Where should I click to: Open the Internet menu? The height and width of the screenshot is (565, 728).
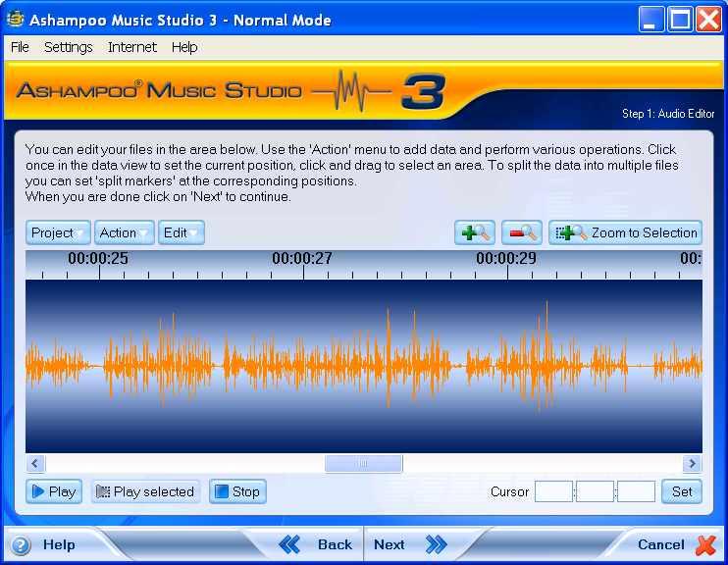coord(132,47)
